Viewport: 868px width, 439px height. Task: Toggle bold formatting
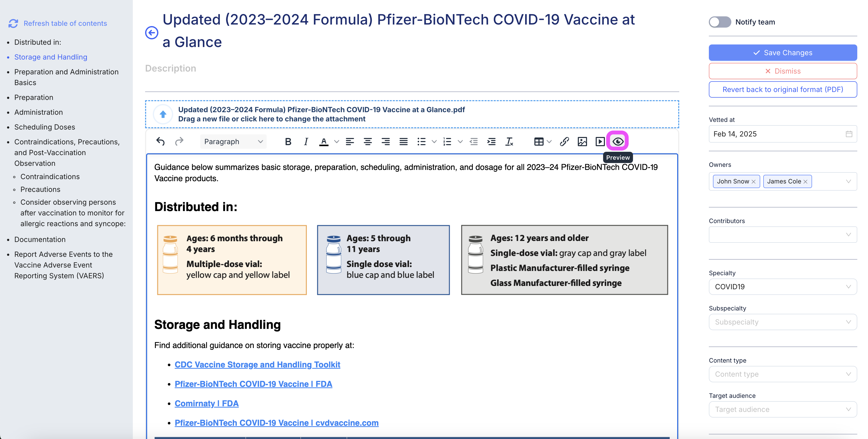tap(288, 142)
